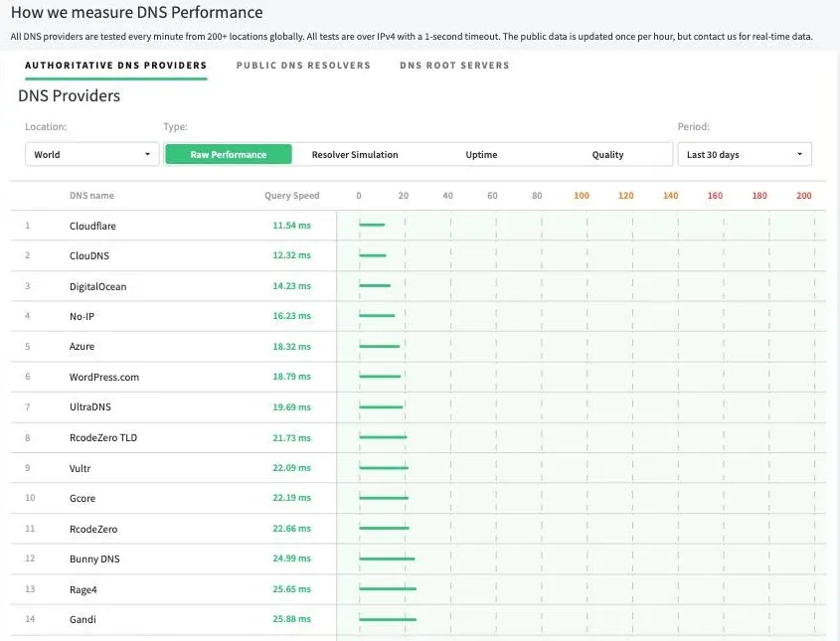This screenshot has width=840, height=641.
Task: Click the 12.32 ms query speed value
Action: pos(291,255)
